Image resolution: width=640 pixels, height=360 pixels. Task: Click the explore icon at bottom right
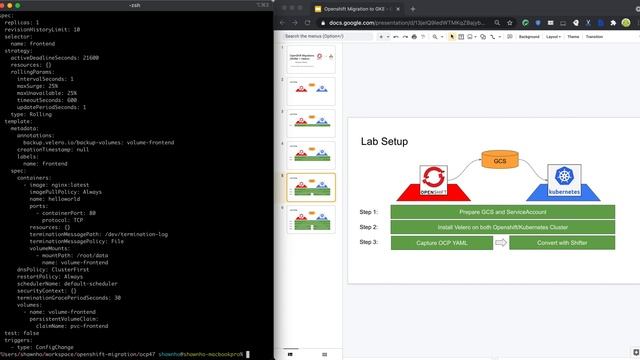coord(636,352)
